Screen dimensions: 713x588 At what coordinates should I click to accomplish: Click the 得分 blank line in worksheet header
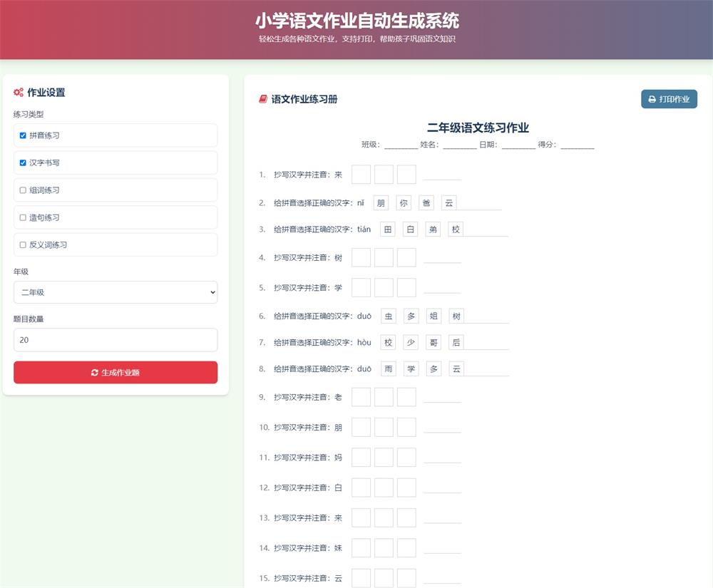click(578, 145)
